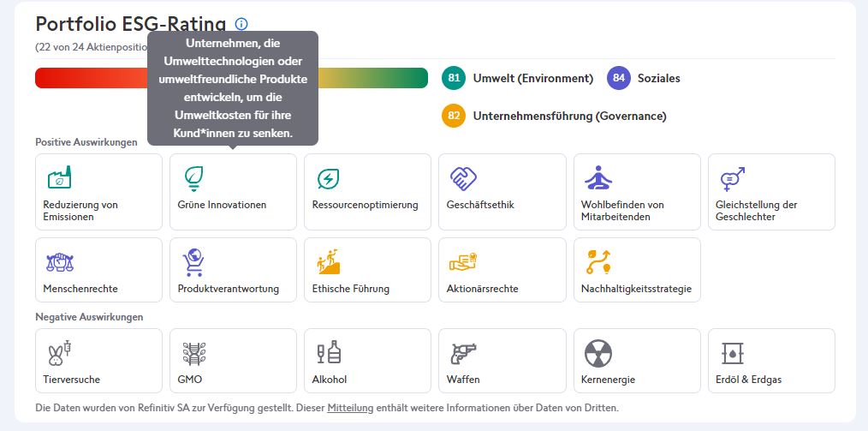Screen dimensions: 868x431
Task: Select the Ressourcenoptimierung label
Action: [x=365, y=205]
